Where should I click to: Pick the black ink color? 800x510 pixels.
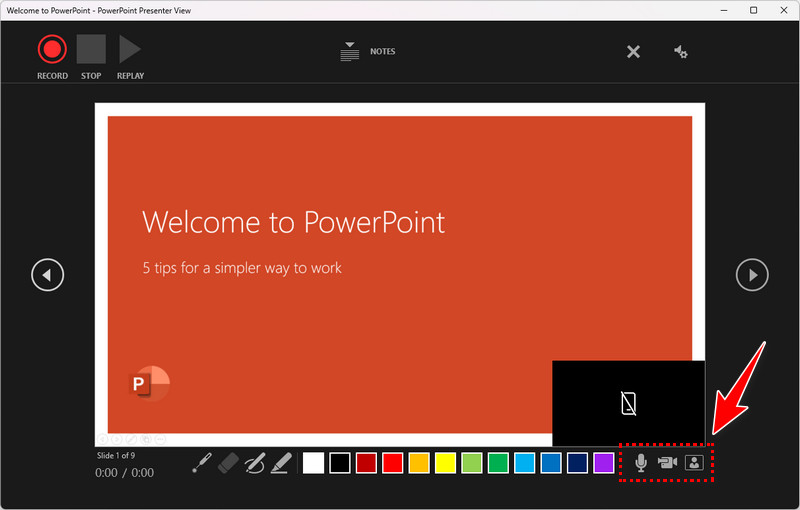point(340,463)
